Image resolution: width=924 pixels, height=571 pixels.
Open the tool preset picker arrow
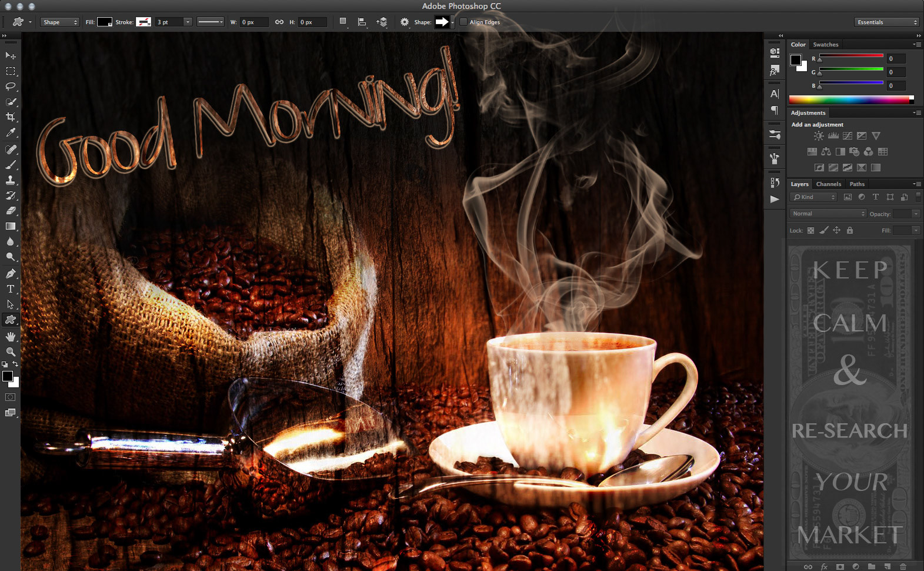coord(30,22)
